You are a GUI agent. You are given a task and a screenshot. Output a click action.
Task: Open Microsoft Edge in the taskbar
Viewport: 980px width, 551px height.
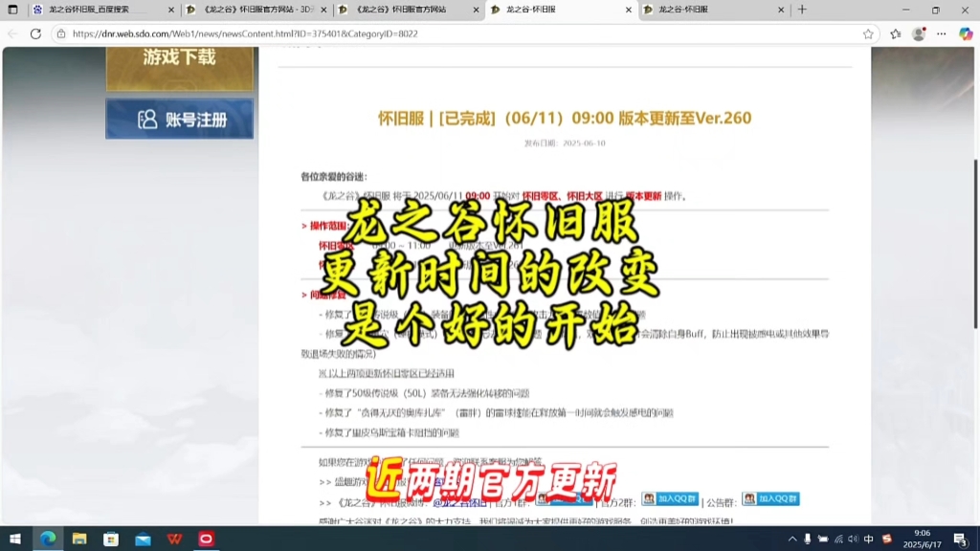point(48,539)
